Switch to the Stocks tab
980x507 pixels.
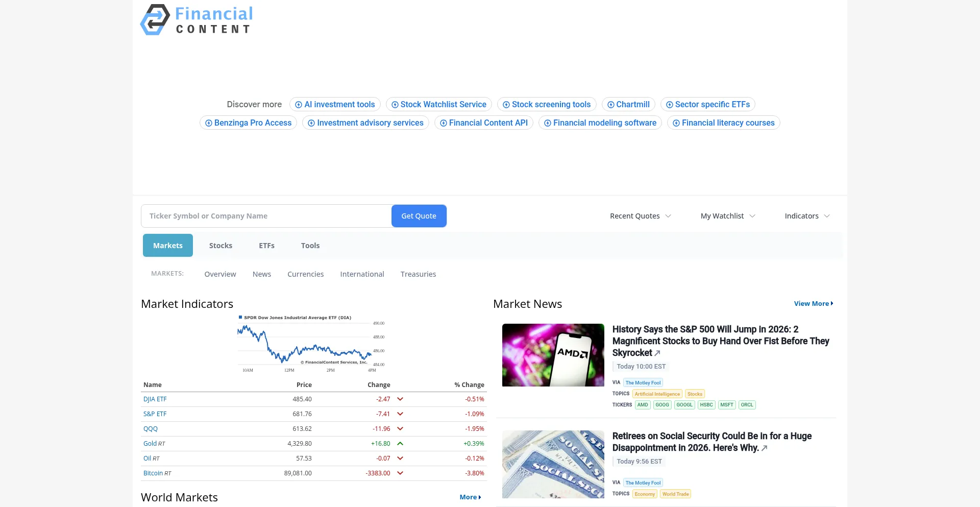click(x=220, y=246)
